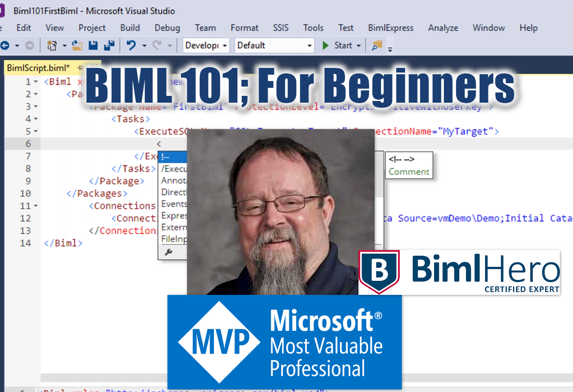Click the '</Package>' tag on line 9
Viewport: 573px width, 392px height.
pos(117,181)
